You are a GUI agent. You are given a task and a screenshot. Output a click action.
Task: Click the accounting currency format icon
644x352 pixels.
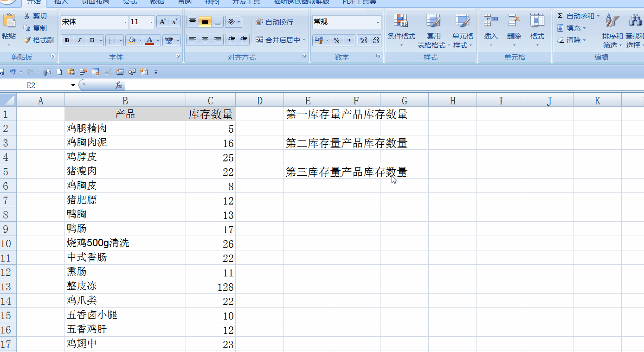(x=318, y=40)
